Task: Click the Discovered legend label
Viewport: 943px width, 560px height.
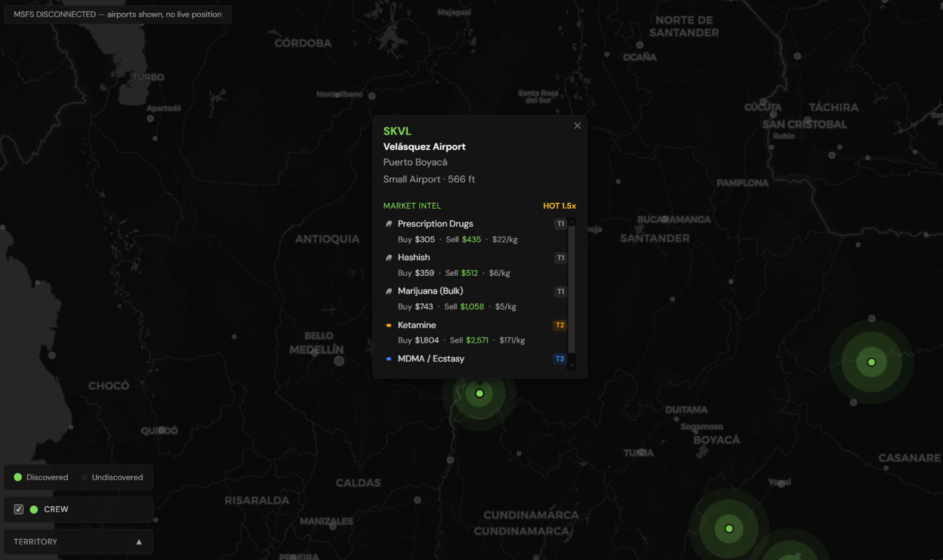Action: click(47, 477)
